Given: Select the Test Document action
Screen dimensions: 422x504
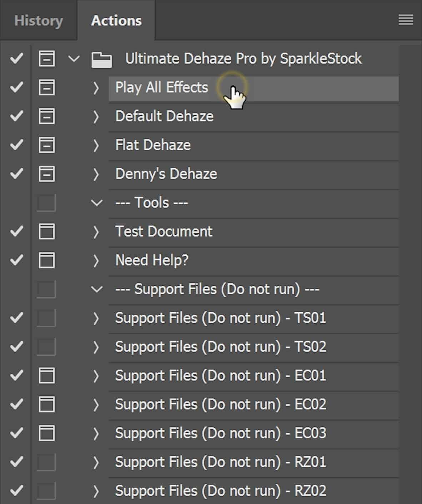Looking at the screenshot, I should tap(253, 231).
